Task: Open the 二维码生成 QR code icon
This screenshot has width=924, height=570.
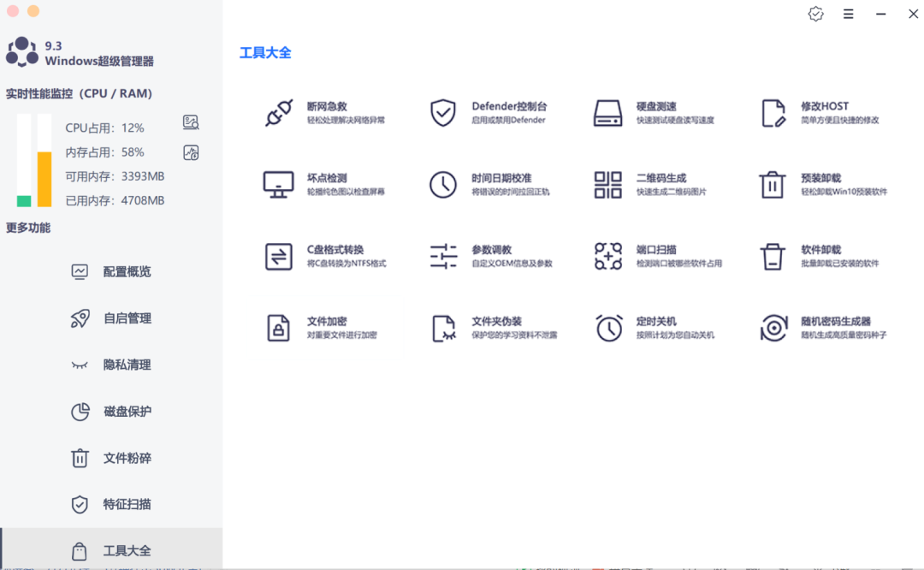Action: tap(607, 185)
